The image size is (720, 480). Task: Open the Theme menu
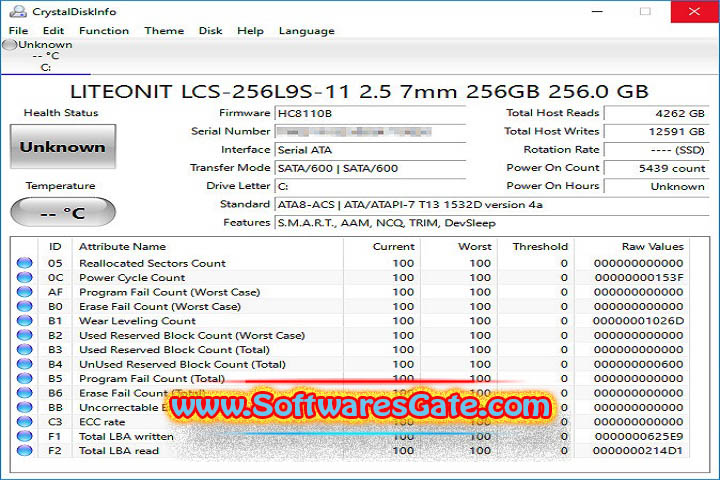tap(164, 31)
